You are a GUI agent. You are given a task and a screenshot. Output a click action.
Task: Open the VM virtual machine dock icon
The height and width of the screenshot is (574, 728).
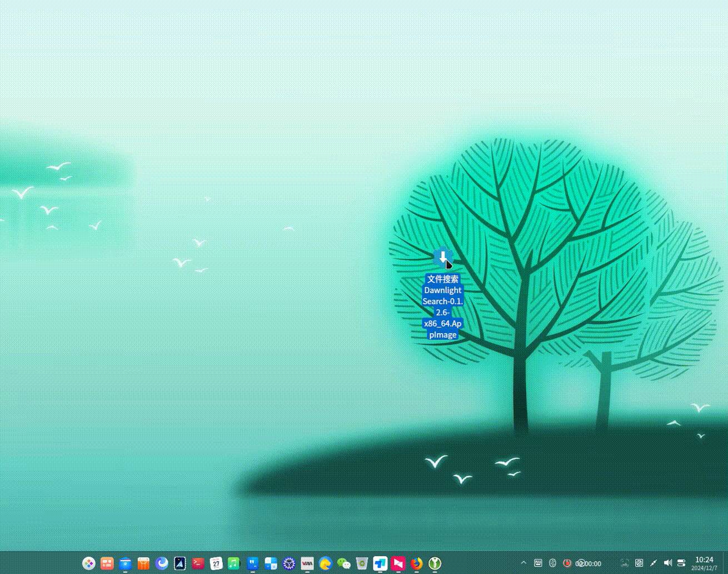point(307,563)
